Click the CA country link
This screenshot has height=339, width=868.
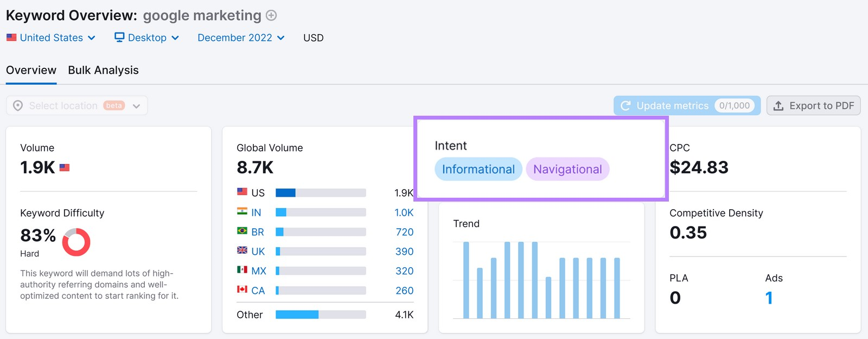click(x=258, y=291)
